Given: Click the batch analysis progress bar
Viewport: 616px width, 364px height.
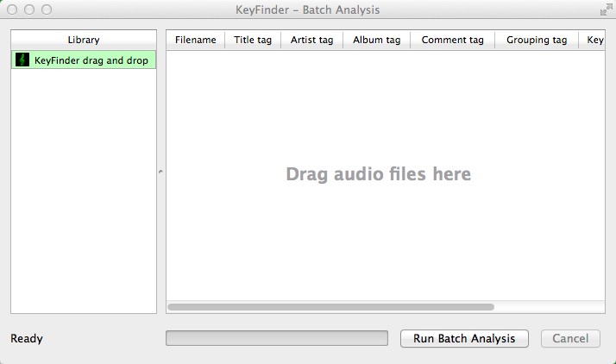Looking at the screenshot, I should pos(277,338).
